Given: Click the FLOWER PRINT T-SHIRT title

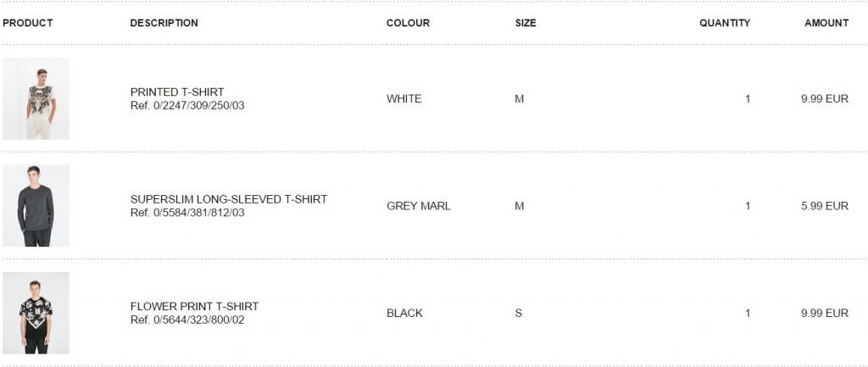Looking at the screenshot, I should [x=194, y=306].
